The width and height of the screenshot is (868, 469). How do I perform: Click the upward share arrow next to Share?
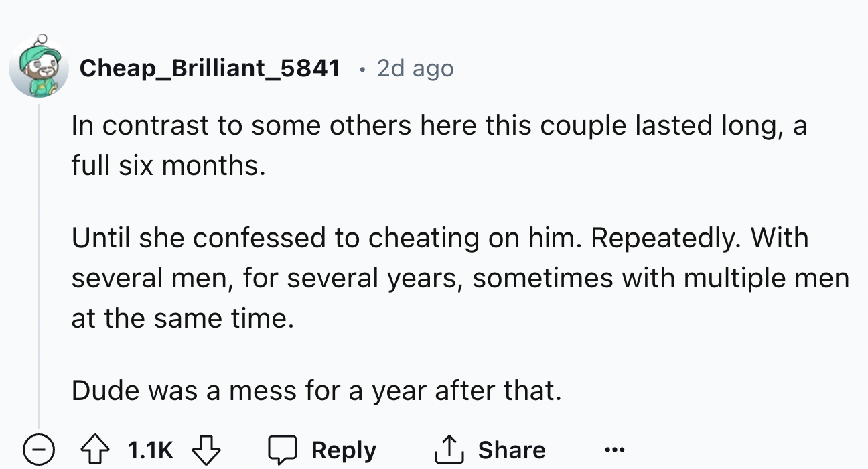tap(450, 449)
